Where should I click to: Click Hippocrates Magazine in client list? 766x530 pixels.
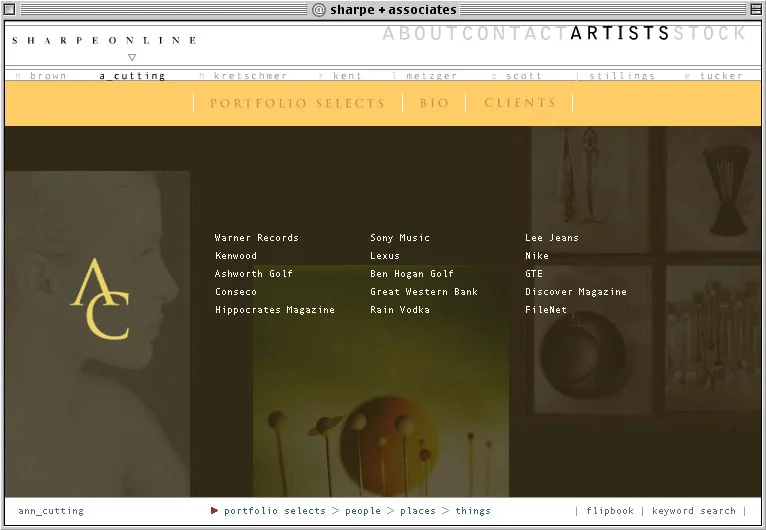(x=275, y=310)
